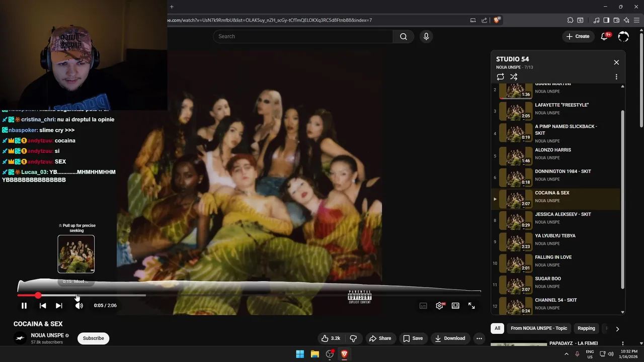Open YouTube notifications bell
The width and height of the screenshot is (644, 362).
pos(604,36)
